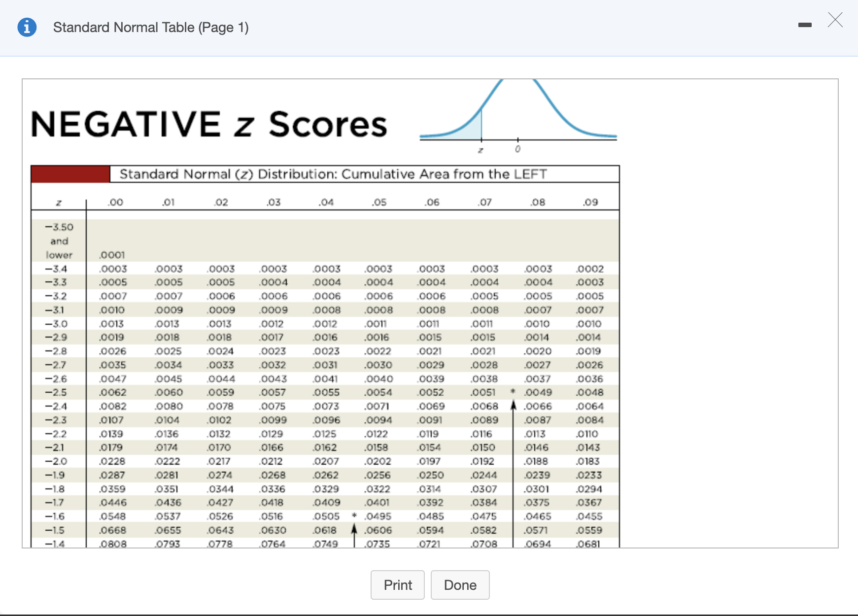Click value .0107 in the −2.3 row

[111, 420]
